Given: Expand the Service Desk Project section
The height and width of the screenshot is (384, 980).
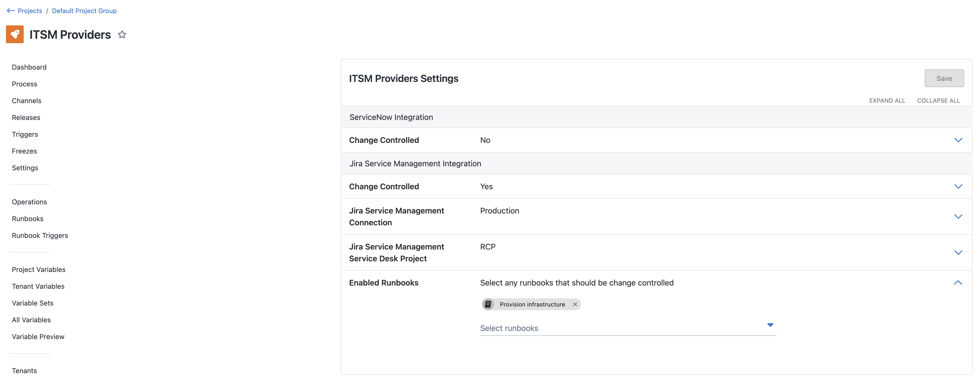Looking at the screenshot, I should point(958,253).
